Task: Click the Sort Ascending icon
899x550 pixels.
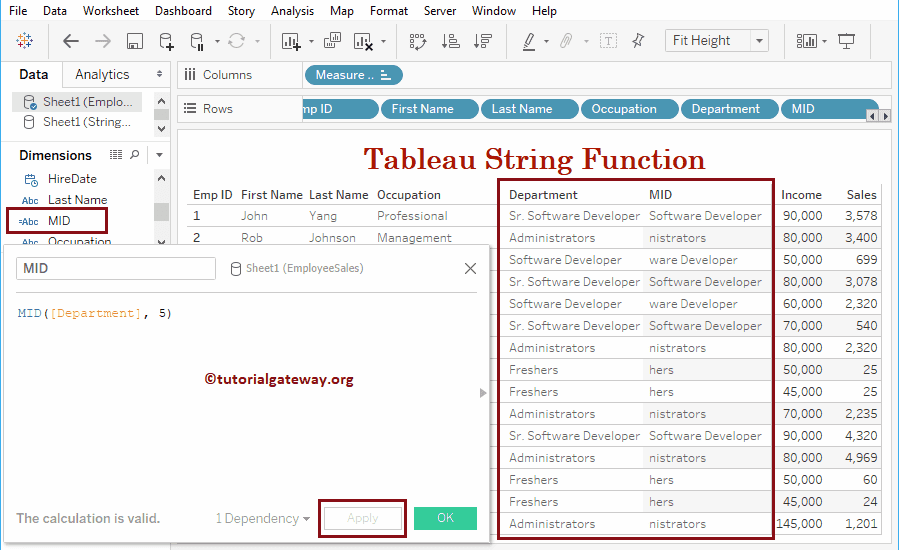Action: click(450, 41)
